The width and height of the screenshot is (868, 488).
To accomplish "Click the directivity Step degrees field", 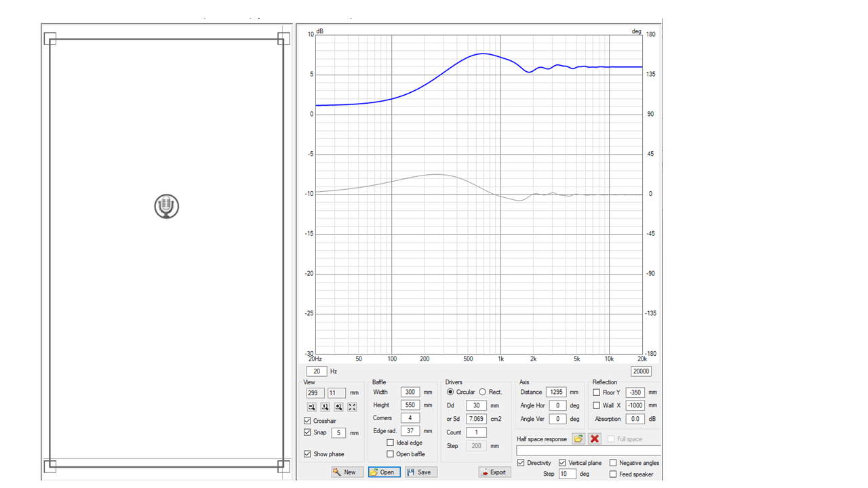I will [x=568, y=474].
